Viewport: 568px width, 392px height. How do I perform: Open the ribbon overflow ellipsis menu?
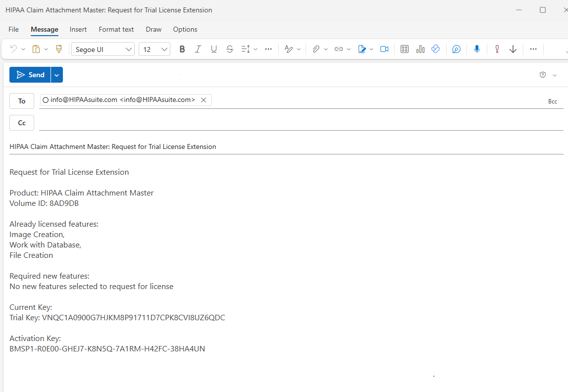(x=533, y=49)
